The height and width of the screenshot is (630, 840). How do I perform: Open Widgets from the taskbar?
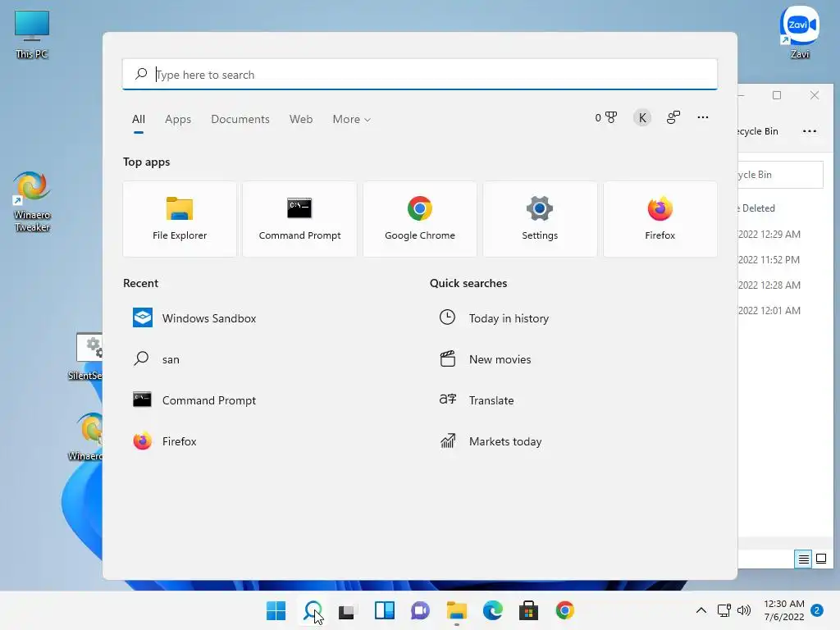(x=385, y=610)
